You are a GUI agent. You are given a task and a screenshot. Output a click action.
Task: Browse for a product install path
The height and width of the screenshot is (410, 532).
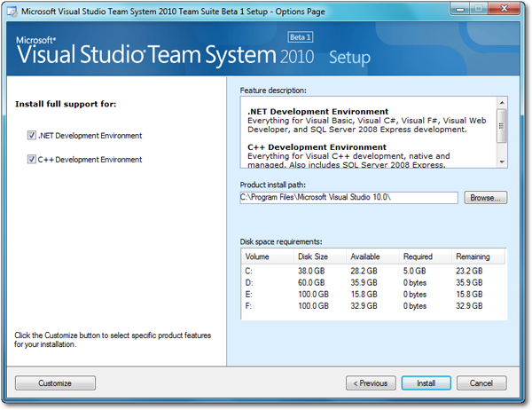(486, 198)
